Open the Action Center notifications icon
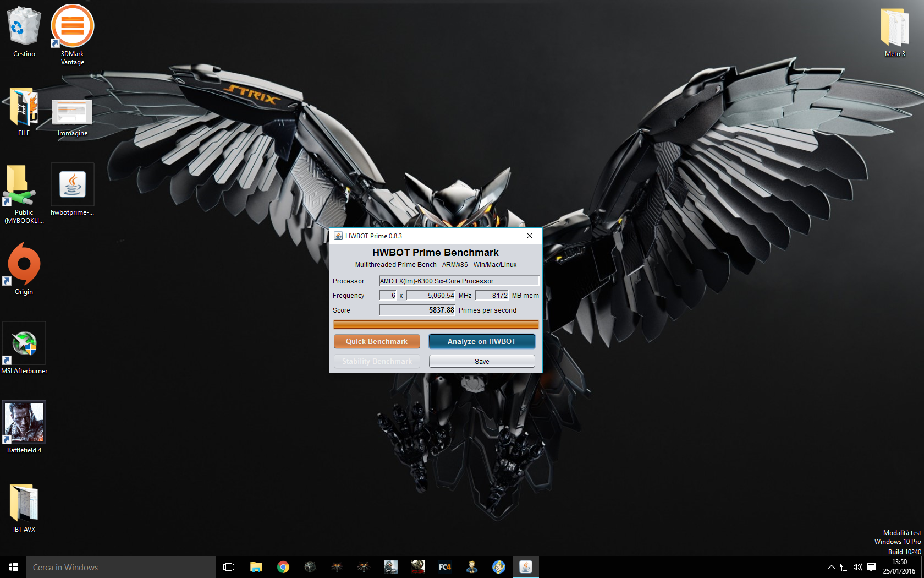Image resolution: width=924 pixels, height=578 pixels. coord(871,567)
